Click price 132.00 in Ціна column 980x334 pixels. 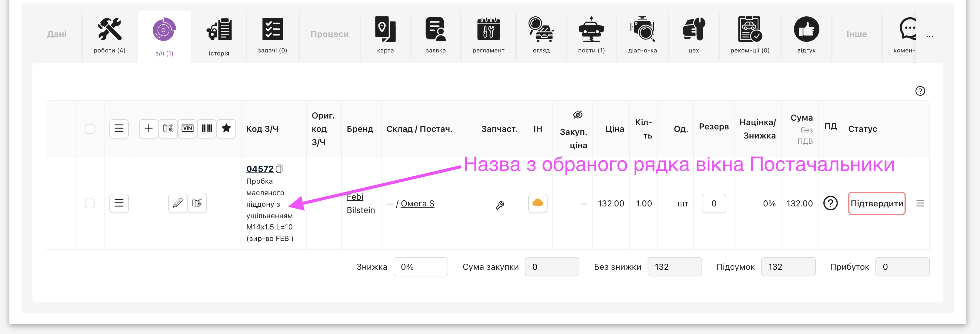611,203
